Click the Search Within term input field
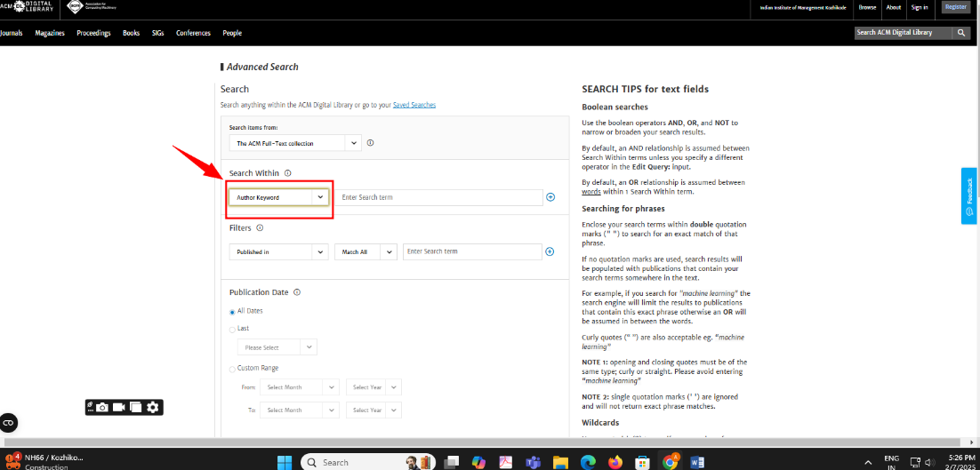The height and width of the screenshot is (470, 980). (440, 197)
